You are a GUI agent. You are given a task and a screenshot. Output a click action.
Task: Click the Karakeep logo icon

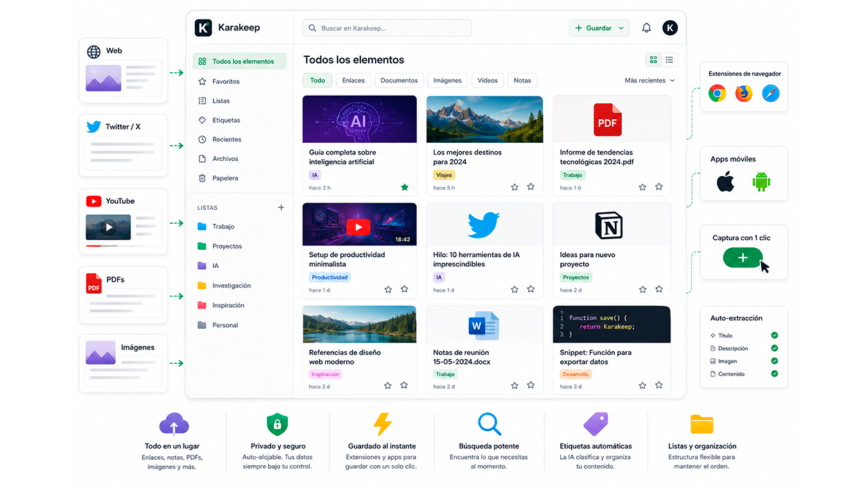[x=203, y=28]
